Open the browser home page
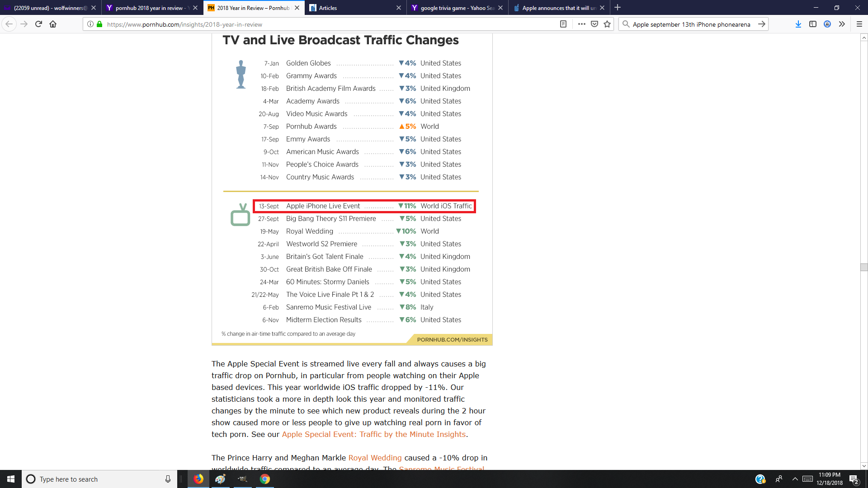The width and height of the screenshot is (868, 488). click(53, 24)
